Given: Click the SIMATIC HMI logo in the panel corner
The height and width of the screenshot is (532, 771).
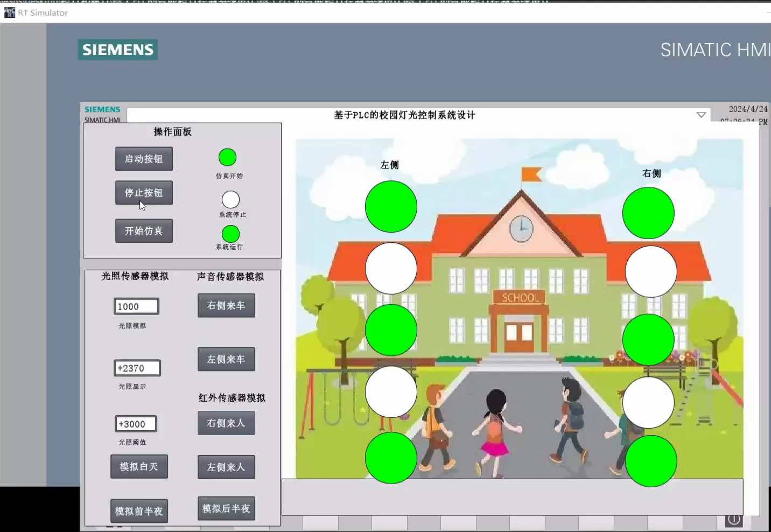Looking at the screenshot, I should click(102, 113).
